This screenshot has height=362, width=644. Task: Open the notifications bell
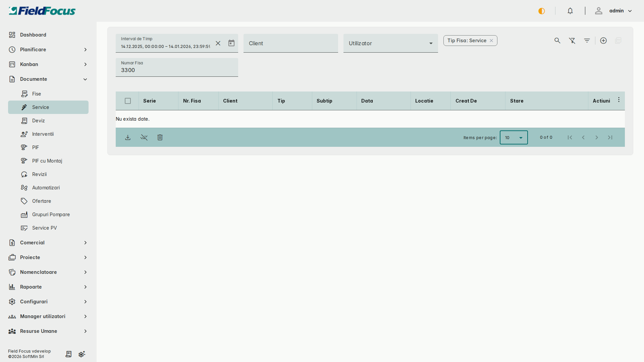point(570,11)
